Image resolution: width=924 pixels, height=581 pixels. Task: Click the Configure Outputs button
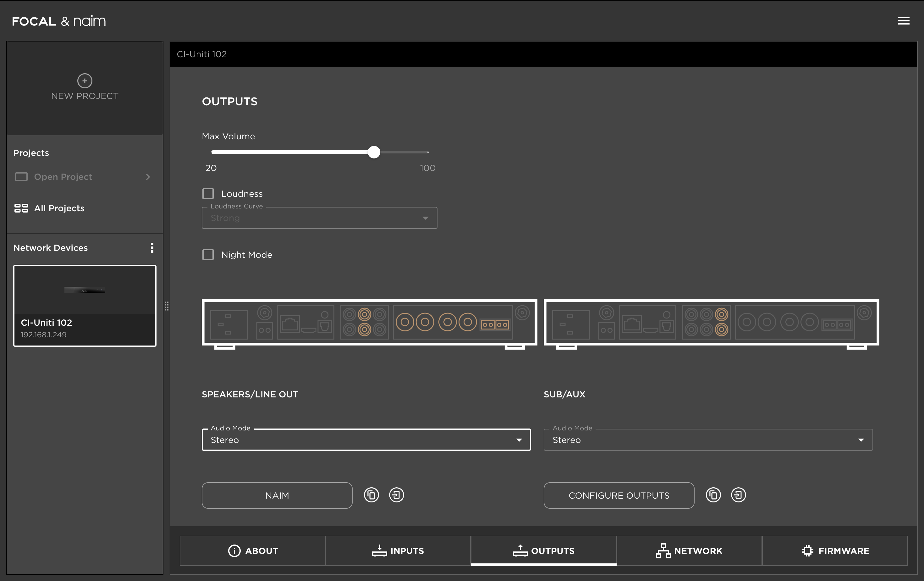(619, 495)
